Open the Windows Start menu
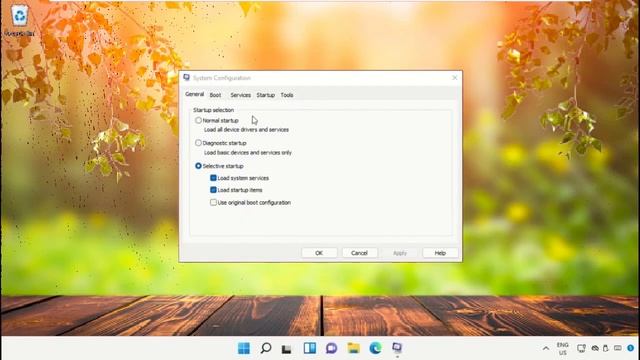Image resolution: width=640 pixels, height=360 pixels. click(x=244, y=348)
